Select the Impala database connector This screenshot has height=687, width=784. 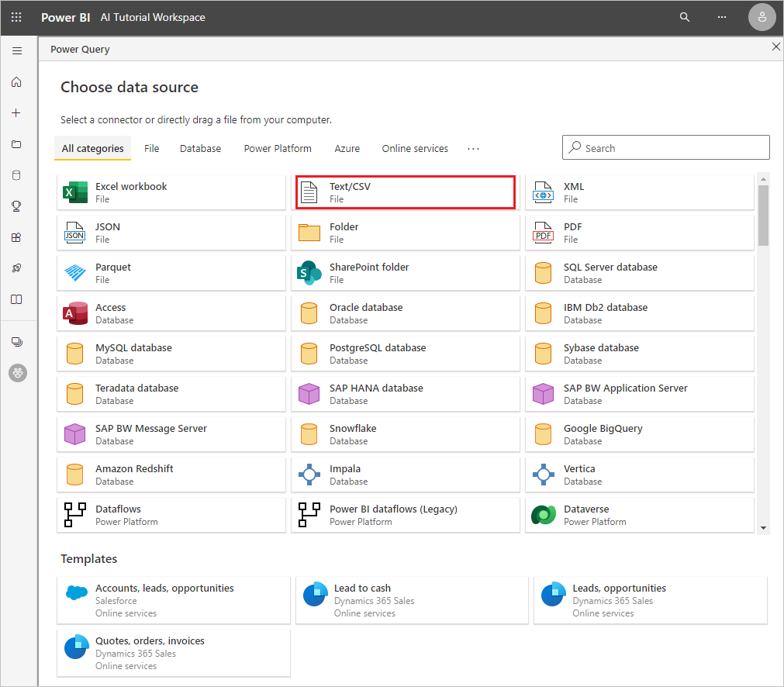point(405,475)
